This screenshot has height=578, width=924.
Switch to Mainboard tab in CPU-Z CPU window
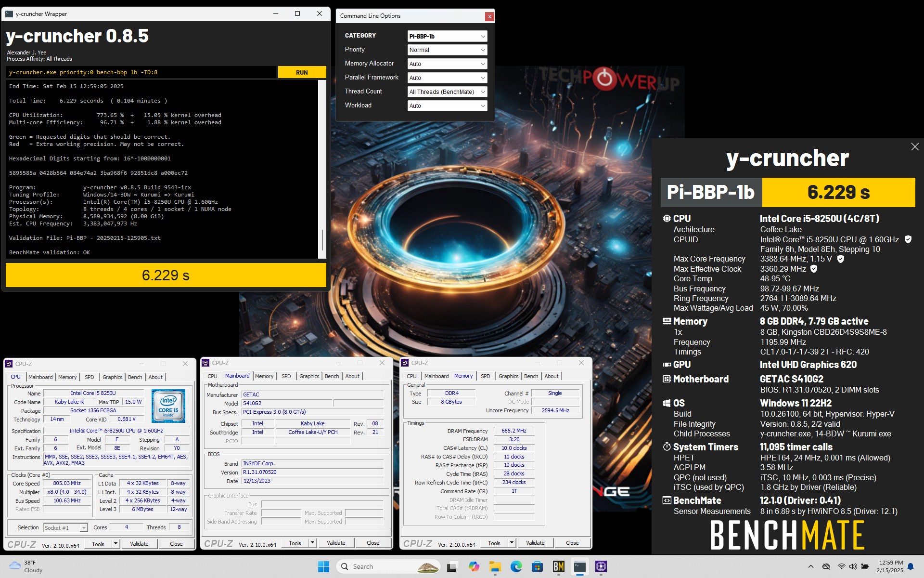tap(40, 377)
